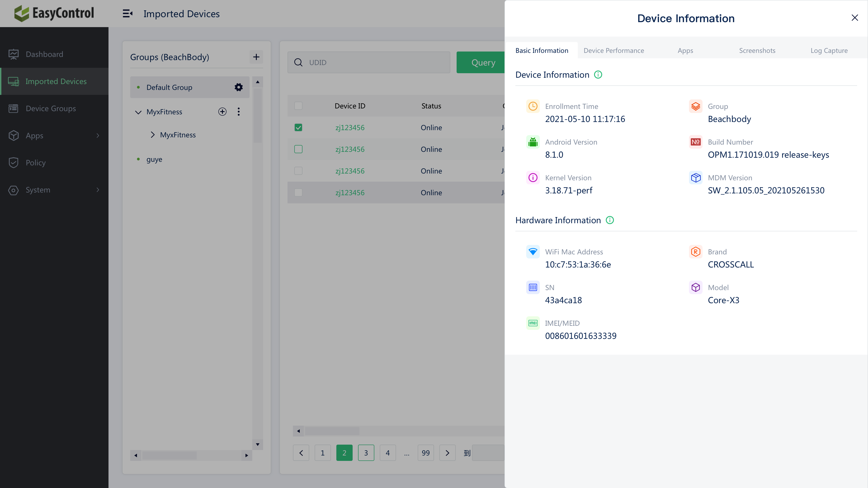Click the Default Group settings gear icon

coord(238,87)
